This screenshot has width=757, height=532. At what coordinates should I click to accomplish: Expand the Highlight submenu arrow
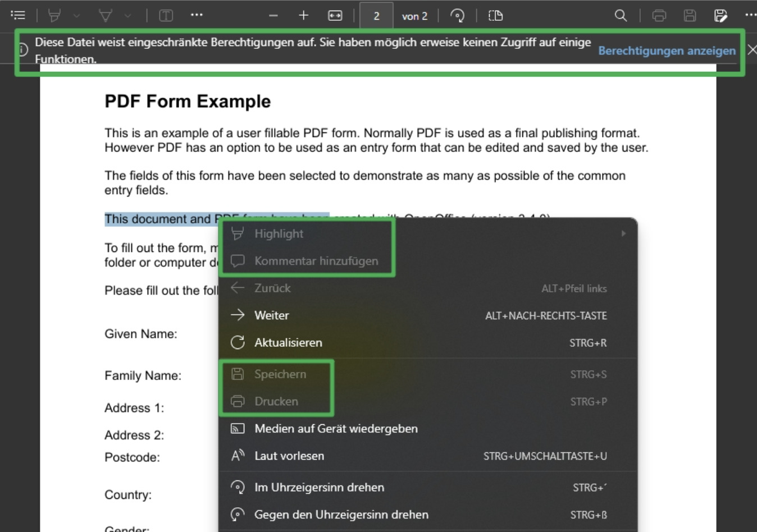point(623,233)
